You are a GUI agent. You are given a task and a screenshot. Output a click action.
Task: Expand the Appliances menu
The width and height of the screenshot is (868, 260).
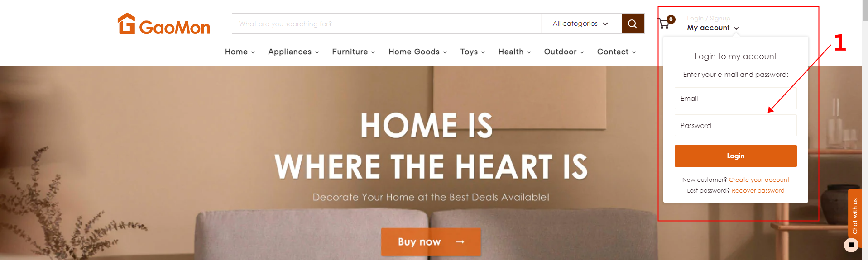[293, 52]
